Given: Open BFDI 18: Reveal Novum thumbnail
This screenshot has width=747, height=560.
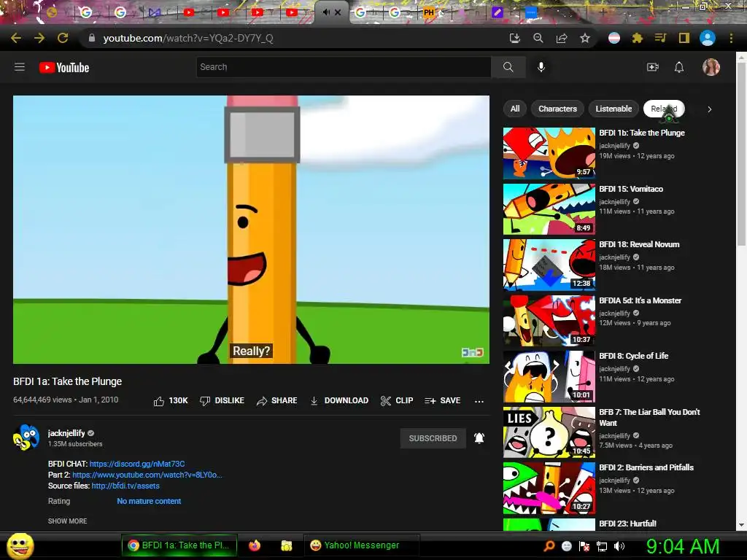Looking at the screenshot, I should pyautogui.click(x=549, y=265).
